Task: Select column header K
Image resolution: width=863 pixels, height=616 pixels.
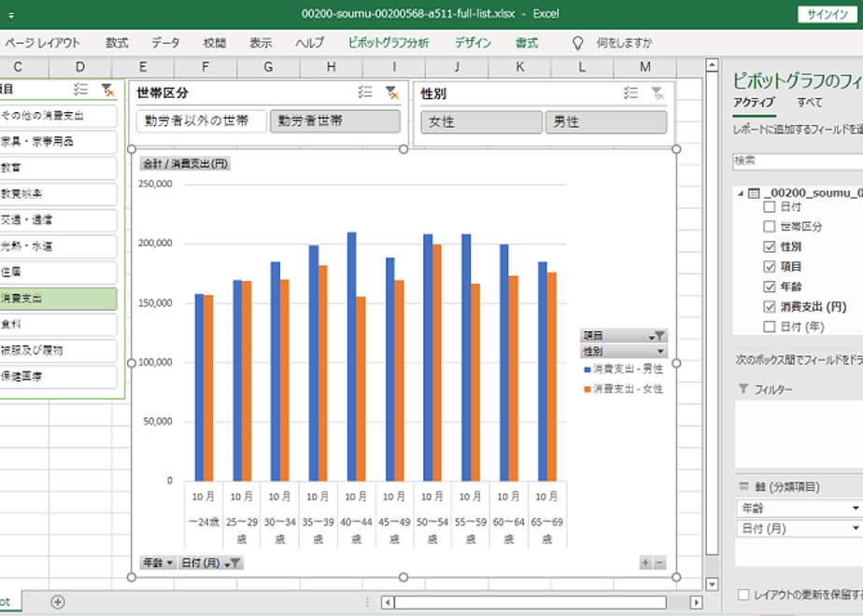Action: click(519, 67)
